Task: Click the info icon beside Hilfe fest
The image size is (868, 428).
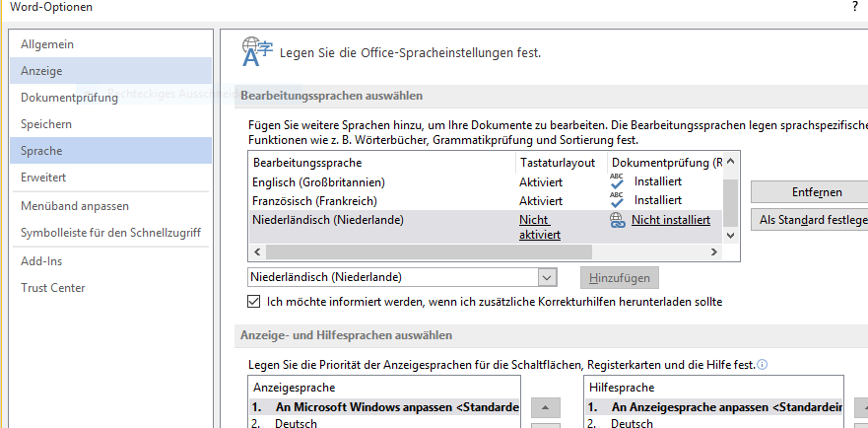Action: [763, 365]
